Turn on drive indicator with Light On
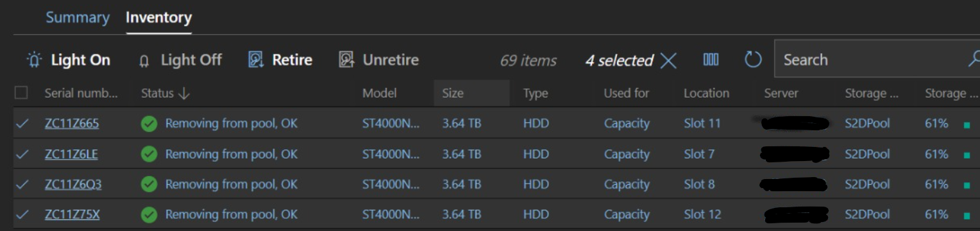 69,60
